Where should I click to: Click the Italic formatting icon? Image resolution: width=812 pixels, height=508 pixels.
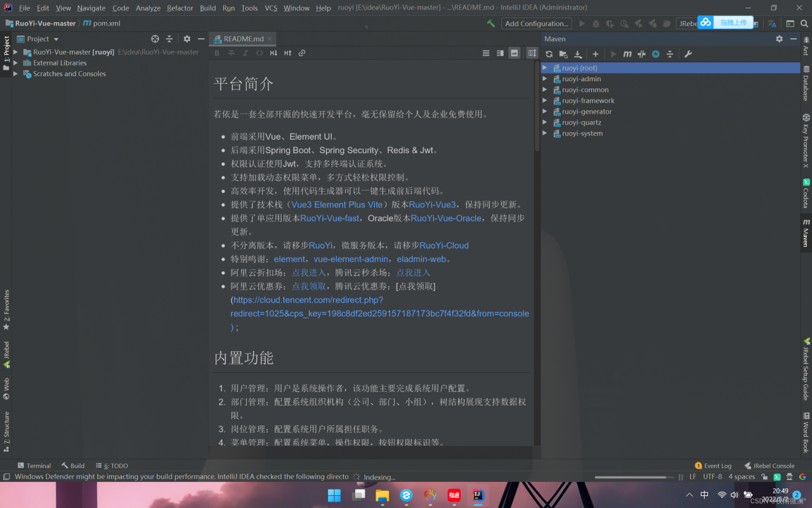pos(246,53)
